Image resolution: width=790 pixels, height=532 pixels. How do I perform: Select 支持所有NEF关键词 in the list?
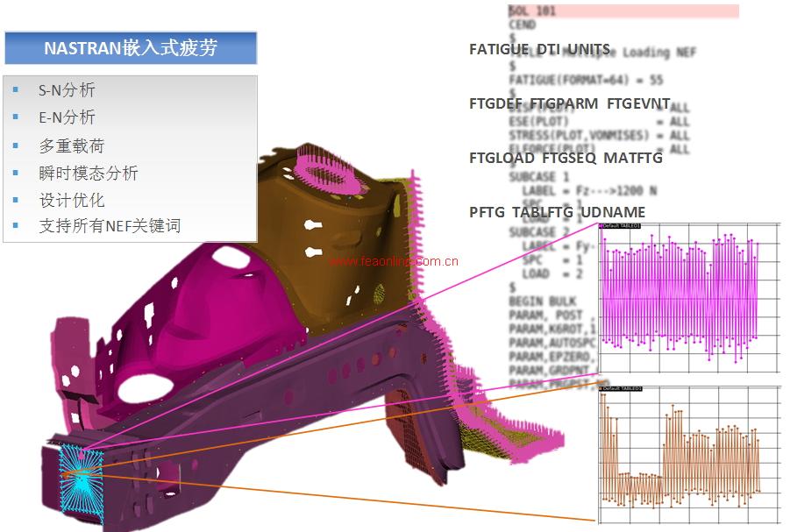(110, 226)
